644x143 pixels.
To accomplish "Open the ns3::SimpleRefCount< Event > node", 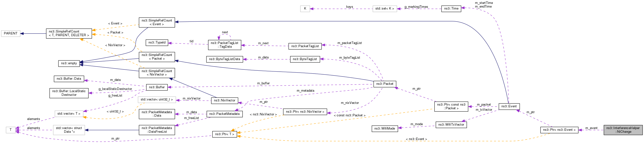I will point(157,22).
